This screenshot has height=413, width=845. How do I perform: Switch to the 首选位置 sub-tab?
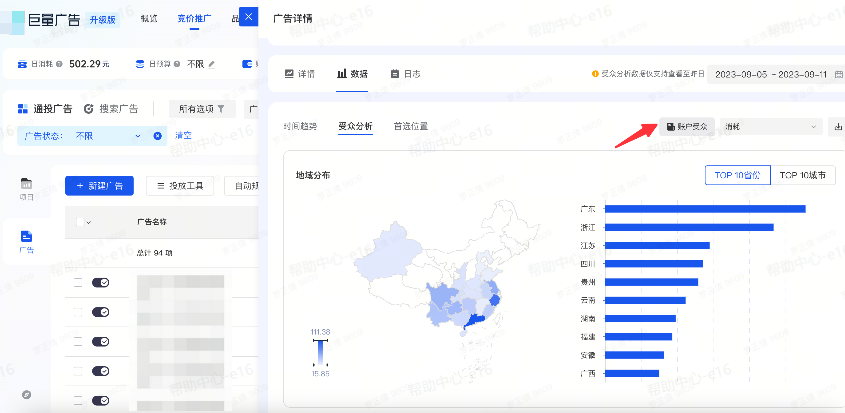coord(411,127)
